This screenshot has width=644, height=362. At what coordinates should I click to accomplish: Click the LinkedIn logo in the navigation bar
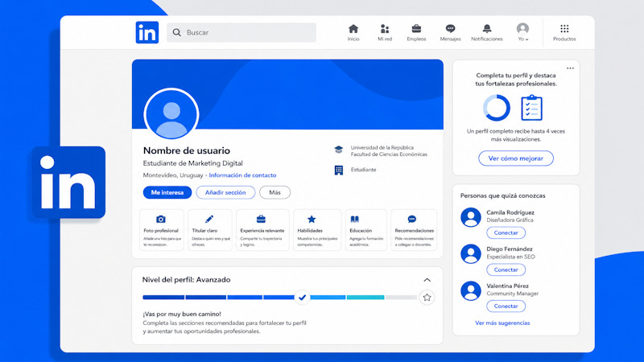coord(147,32)
